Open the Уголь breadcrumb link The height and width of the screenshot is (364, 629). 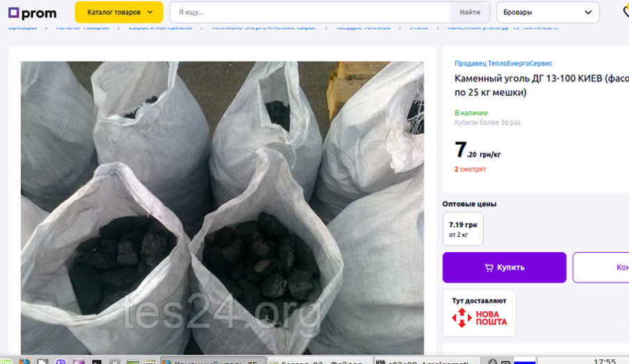click(x=419, y=27)
